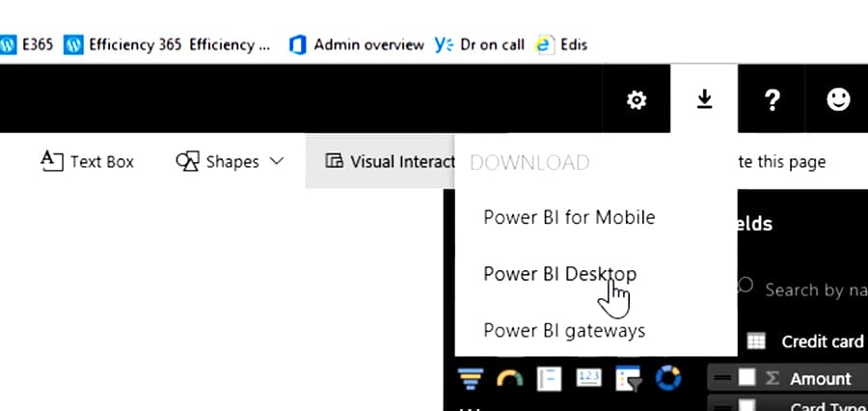Click the Amount field label

click(821, 379)
